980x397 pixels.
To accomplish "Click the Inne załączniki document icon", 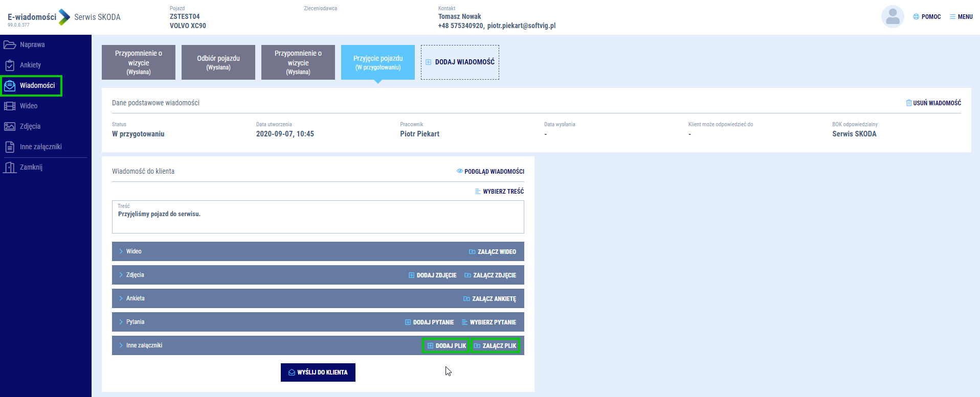I will [10, 147].
